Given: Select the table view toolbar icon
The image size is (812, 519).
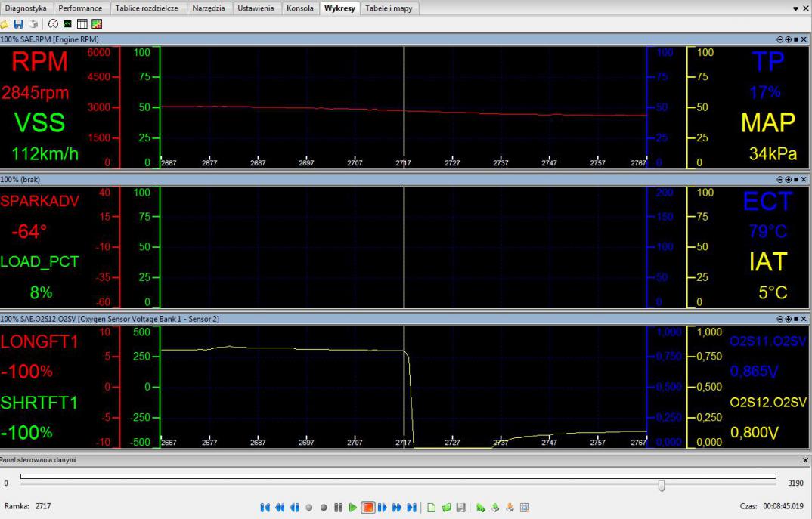Looking at the screenshot, I should (x=82, y=23).
